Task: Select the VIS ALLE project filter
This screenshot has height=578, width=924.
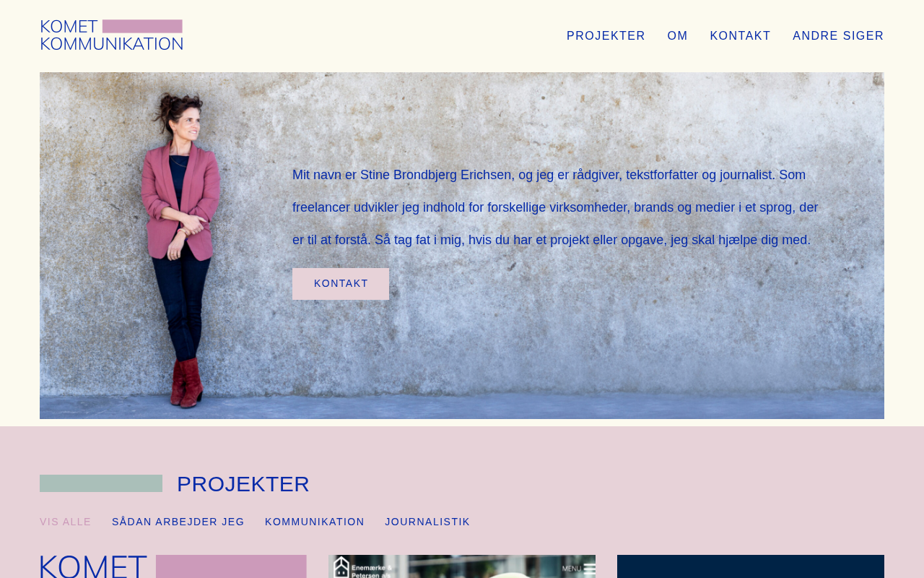Action: tap(66, 522)
